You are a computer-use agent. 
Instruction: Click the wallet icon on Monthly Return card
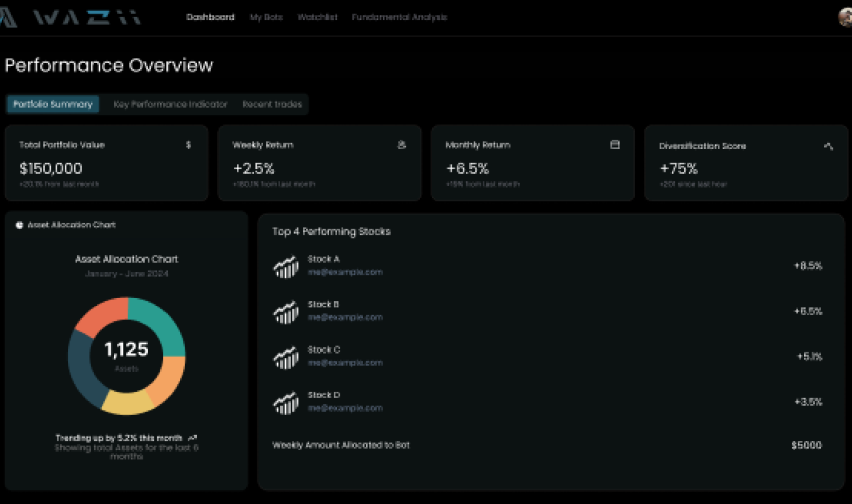[x=614, y=145]
